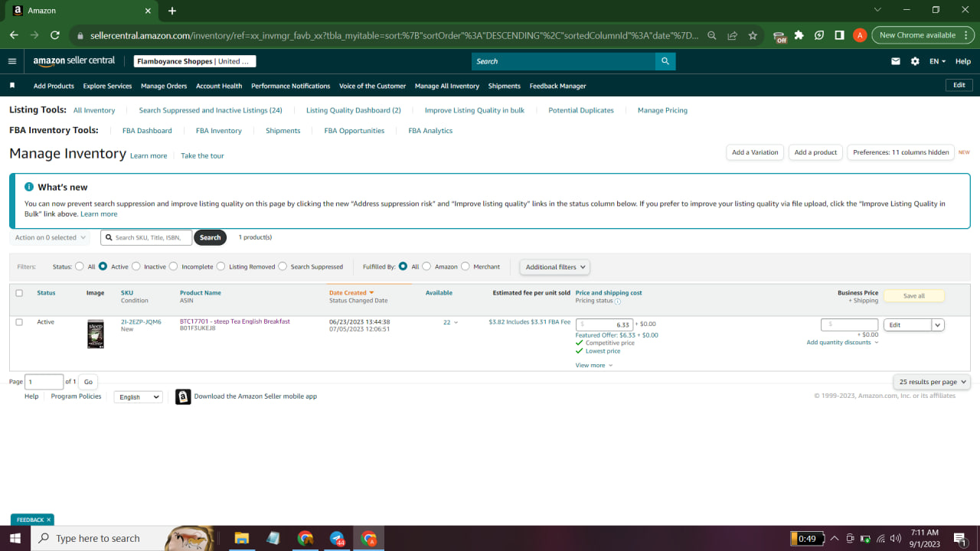Open the EN language selector in header
The image size is (980, 551).
click(x=938, y=61)
